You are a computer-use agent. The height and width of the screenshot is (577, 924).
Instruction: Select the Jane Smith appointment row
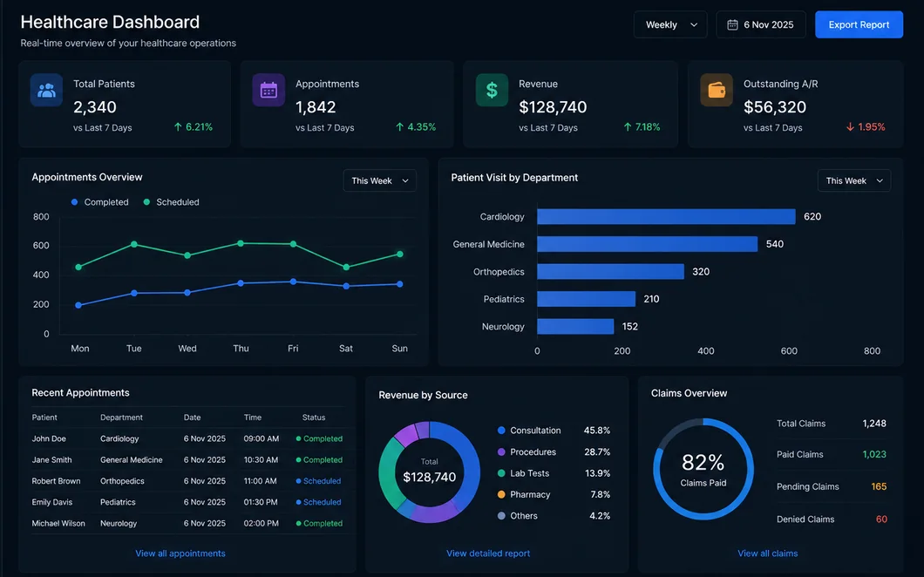click(187, 459)
